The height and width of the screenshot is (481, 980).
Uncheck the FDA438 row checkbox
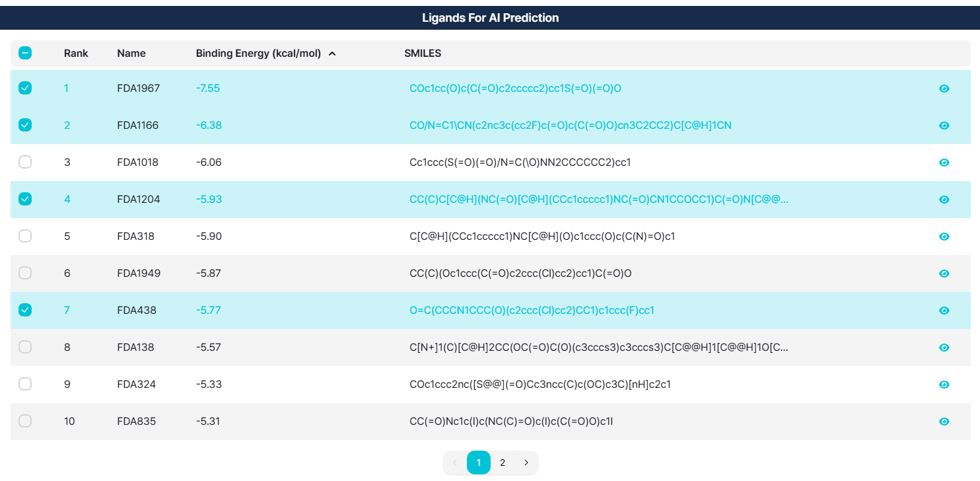tap(25, 310)
